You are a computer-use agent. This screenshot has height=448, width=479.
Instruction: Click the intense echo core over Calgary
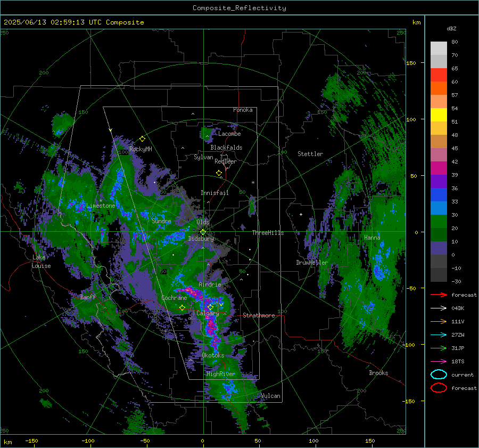coord(210,327)
